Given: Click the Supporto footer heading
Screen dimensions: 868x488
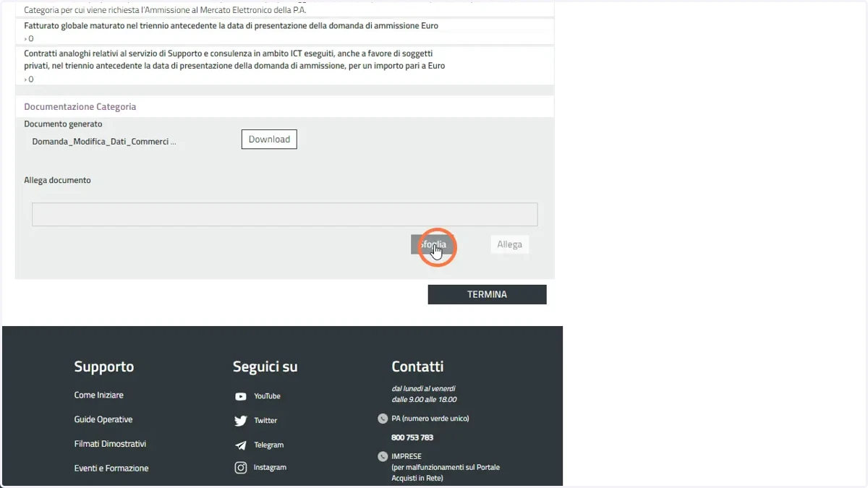Looking at the screenshot, I should click(x=104, y=367).
